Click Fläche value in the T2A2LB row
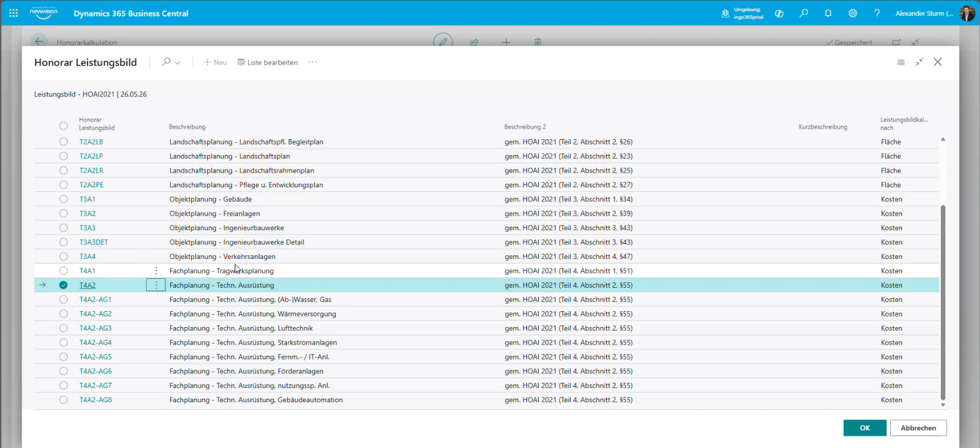Screen dimensions: 980x448 tap(891, 142)
